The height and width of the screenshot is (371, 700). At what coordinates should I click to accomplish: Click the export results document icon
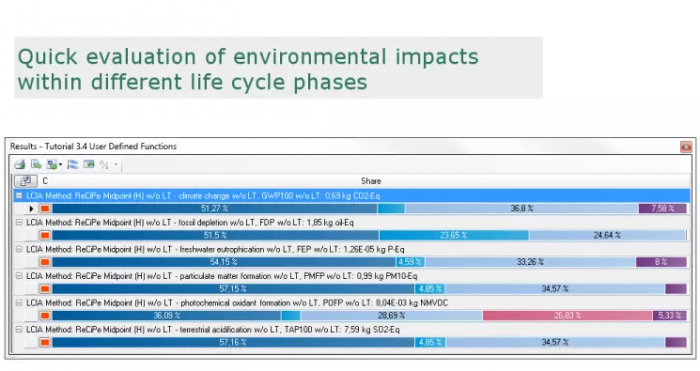pos(36,164)
